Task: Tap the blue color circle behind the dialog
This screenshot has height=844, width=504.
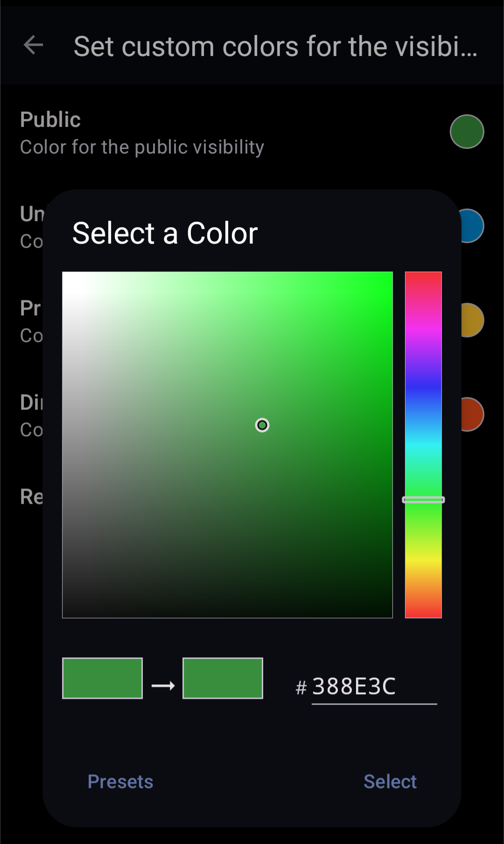Action: (472, 226)
